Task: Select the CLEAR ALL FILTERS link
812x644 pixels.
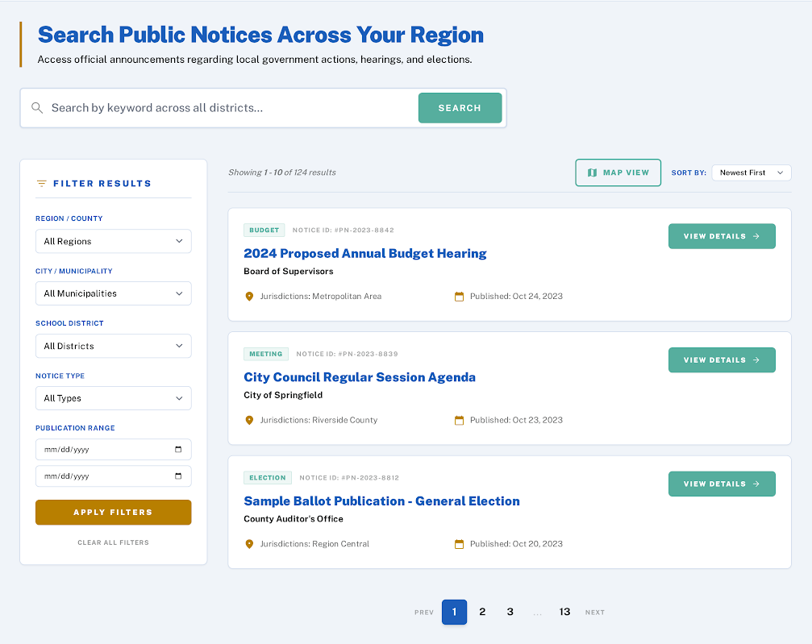Action: [113, 542]
